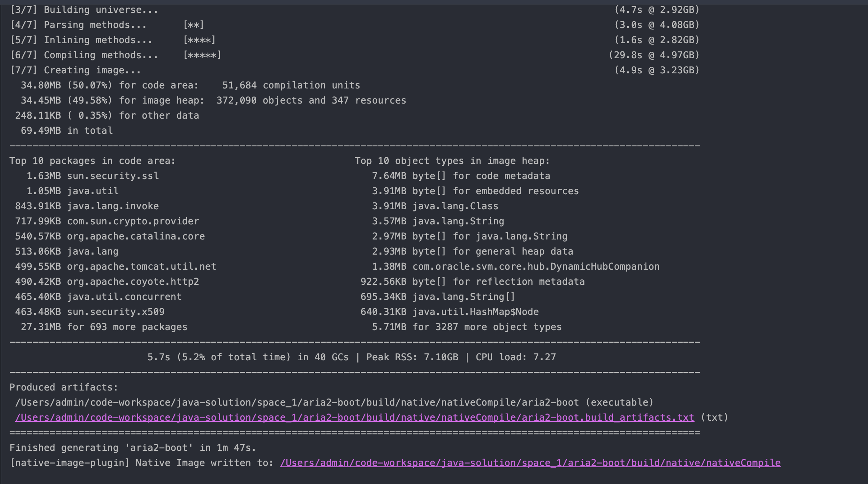Viewport: 868px width, 484px height.
Task: Click the DynamicHubCompanion heap entry
Action: (535, 266)
